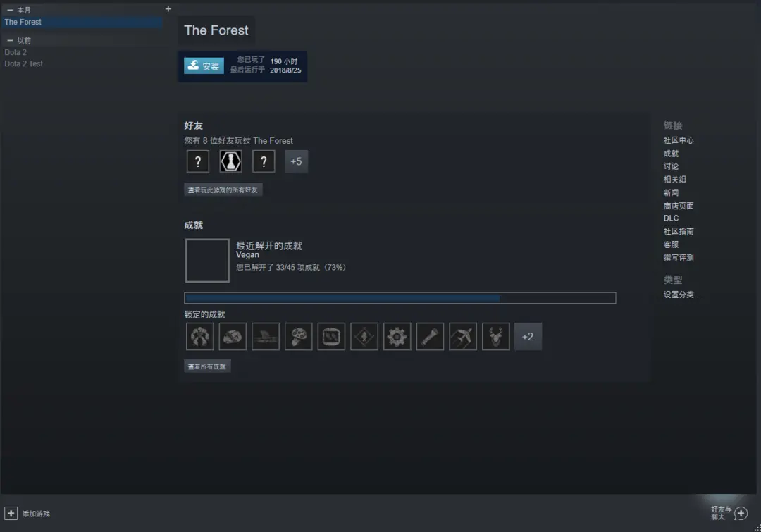Viewport: 761px width, 532px height.
Task: Click the +5 more friends tile
Action: click(x=296, y=161)
